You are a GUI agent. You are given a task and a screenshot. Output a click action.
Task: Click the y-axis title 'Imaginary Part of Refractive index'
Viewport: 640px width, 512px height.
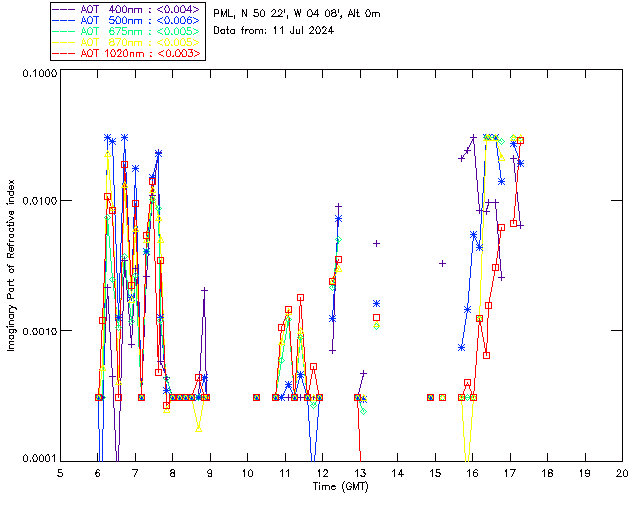11,265
